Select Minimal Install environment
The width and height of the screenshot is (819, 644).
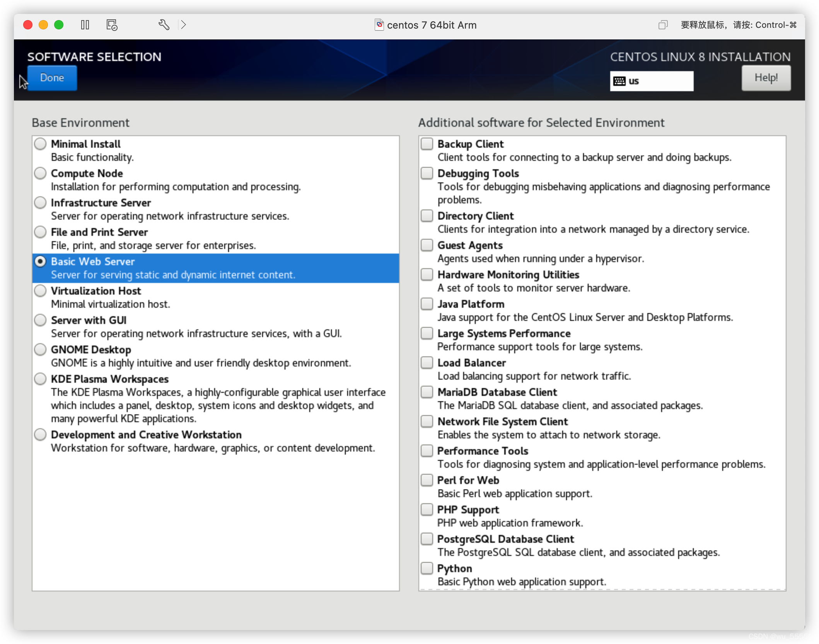(x=40, y=144)
